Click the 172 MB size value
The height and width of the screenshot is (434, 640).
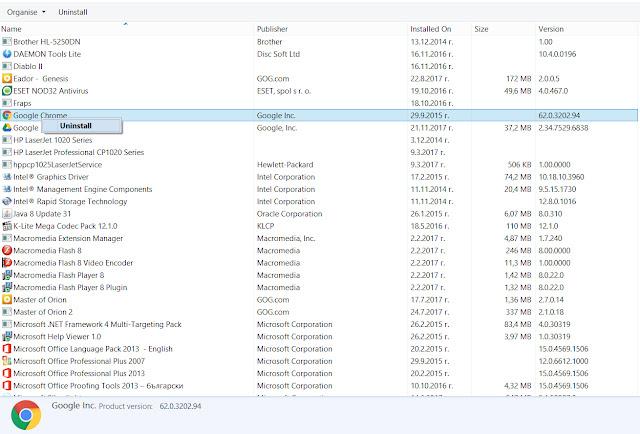point(519,78)
